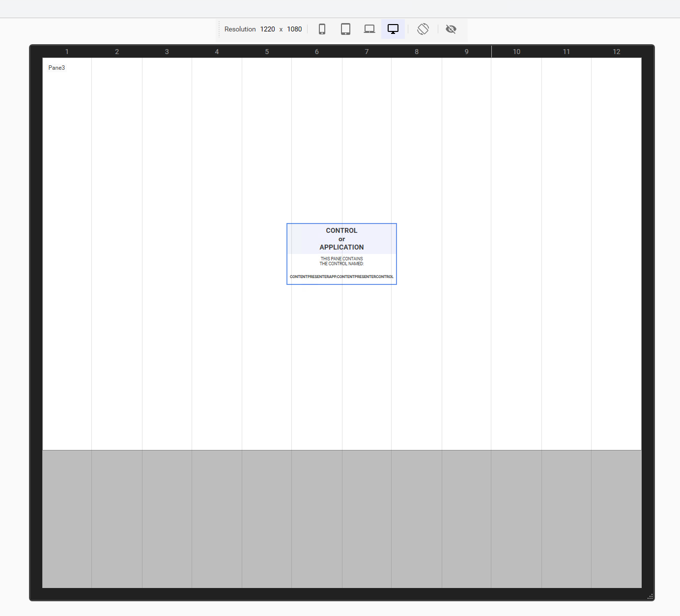Toggle the crossed-eye visibility icon

pos(451,29)
